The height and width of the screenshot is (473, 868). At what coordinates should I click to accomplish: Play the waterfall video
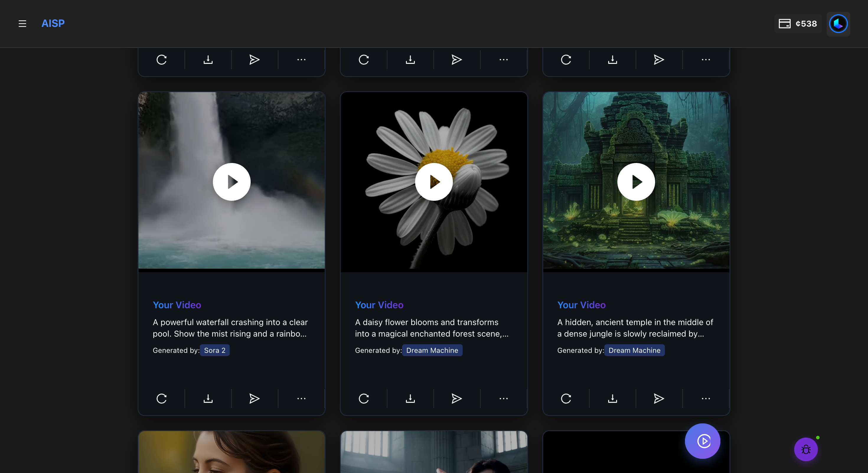231,182
